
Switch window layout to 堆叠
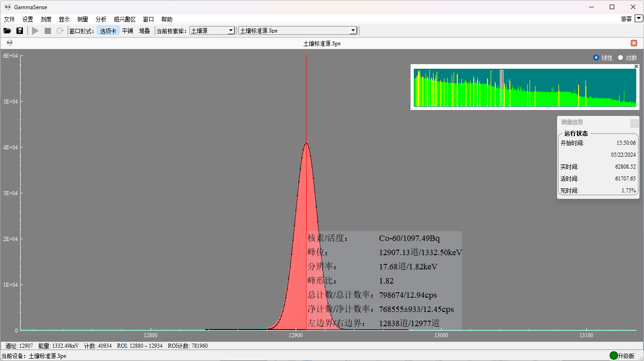[145, 31]
